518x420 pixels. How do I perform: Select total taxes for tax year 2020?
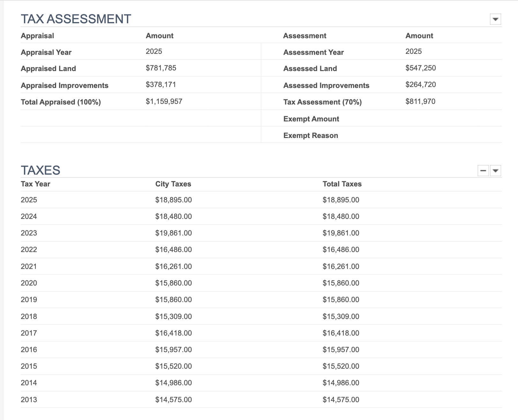tap(341, 283)
